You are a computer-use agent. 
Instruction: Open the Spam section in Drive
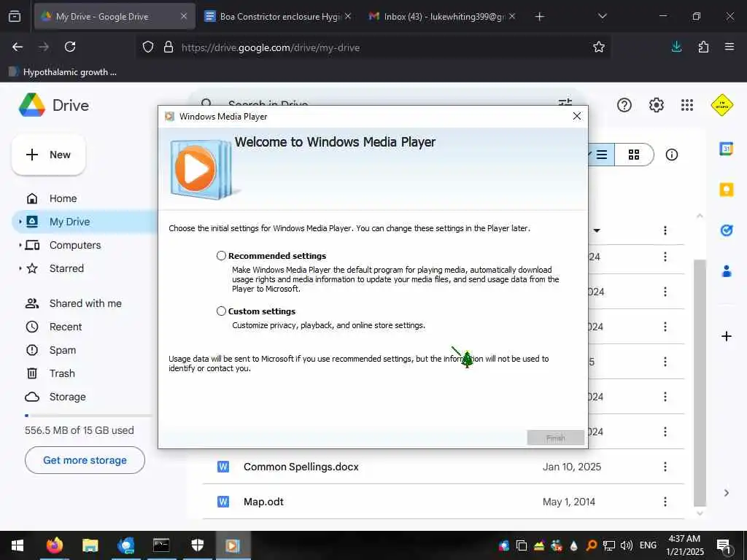63,350
